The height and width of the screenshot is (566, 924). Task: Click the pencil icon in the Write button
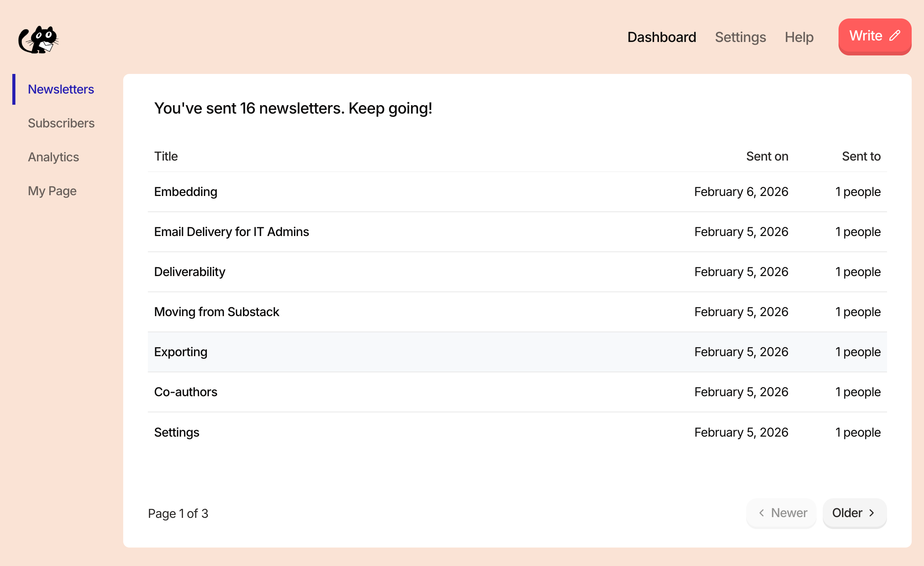click(895, 36)
